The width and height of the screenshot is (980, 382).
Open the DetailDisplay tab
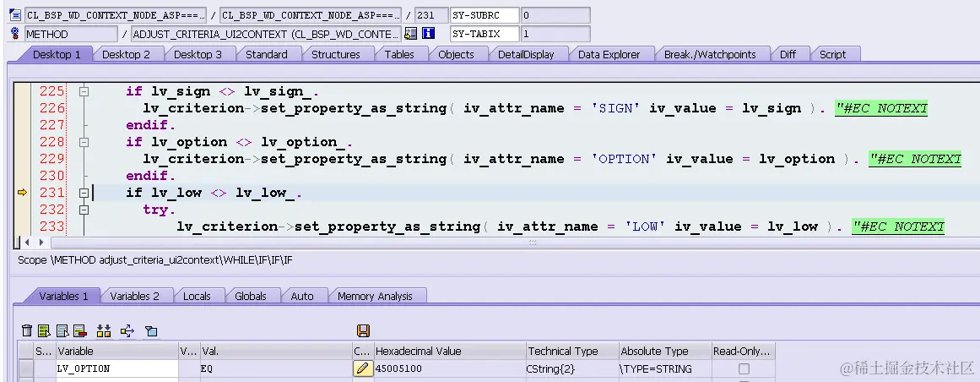(x=526, y=54)
